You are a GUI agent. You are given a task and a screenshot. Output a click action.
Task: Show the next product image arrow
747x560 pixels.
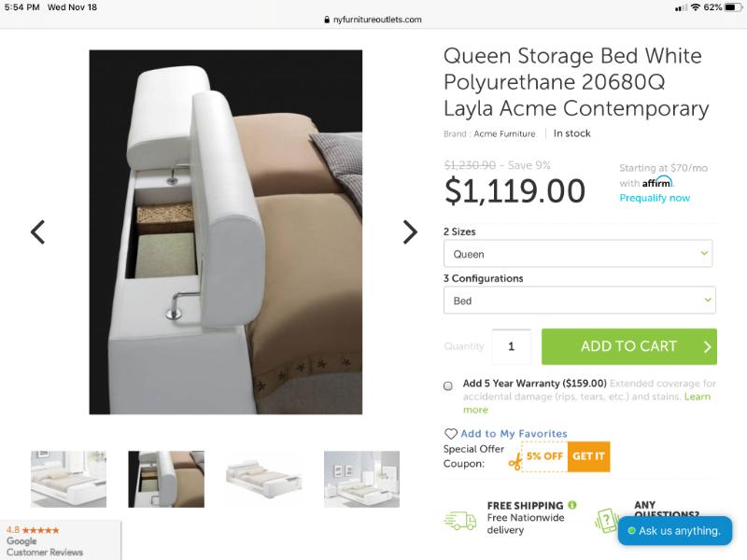tap(410, 231)
